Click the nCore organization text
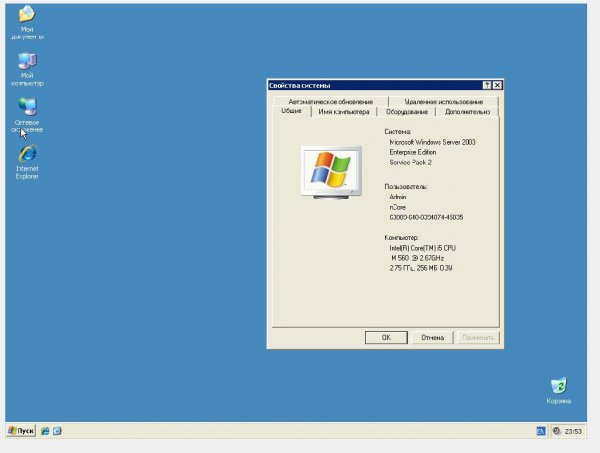 tap(397, 207)
